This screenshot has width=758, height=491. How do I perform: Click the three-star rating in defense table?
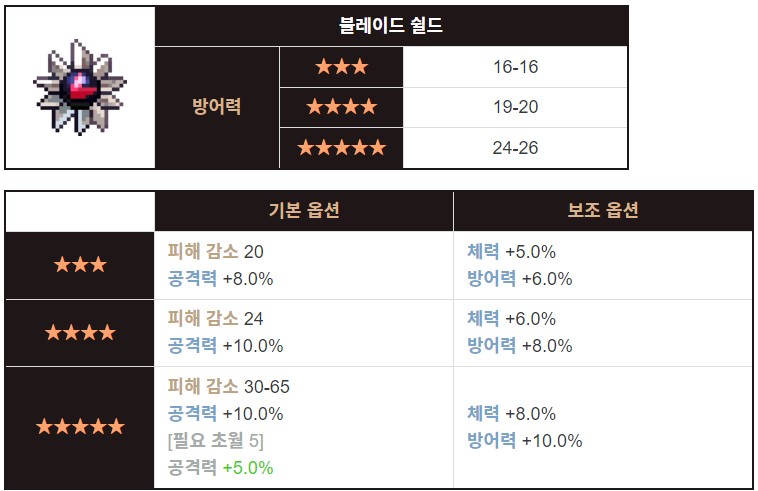[x=341, y=67]
